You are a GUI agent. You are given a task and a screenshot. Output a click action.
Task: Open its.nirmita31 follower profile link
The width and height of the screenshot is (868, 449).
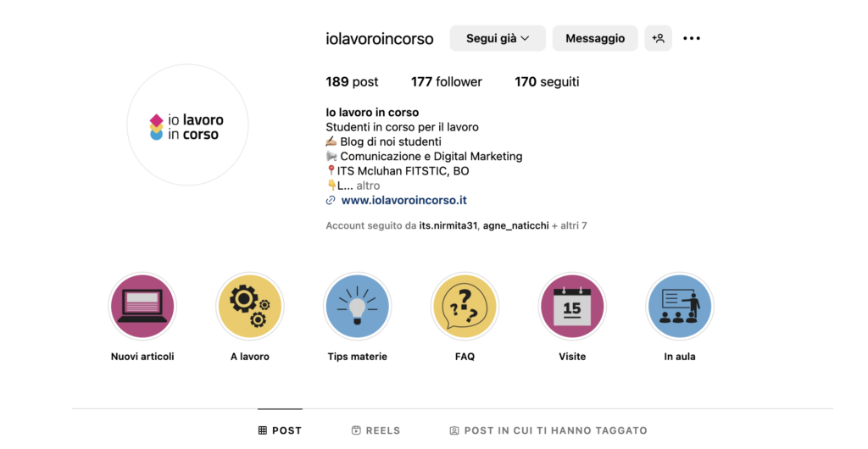coord(448,226)
